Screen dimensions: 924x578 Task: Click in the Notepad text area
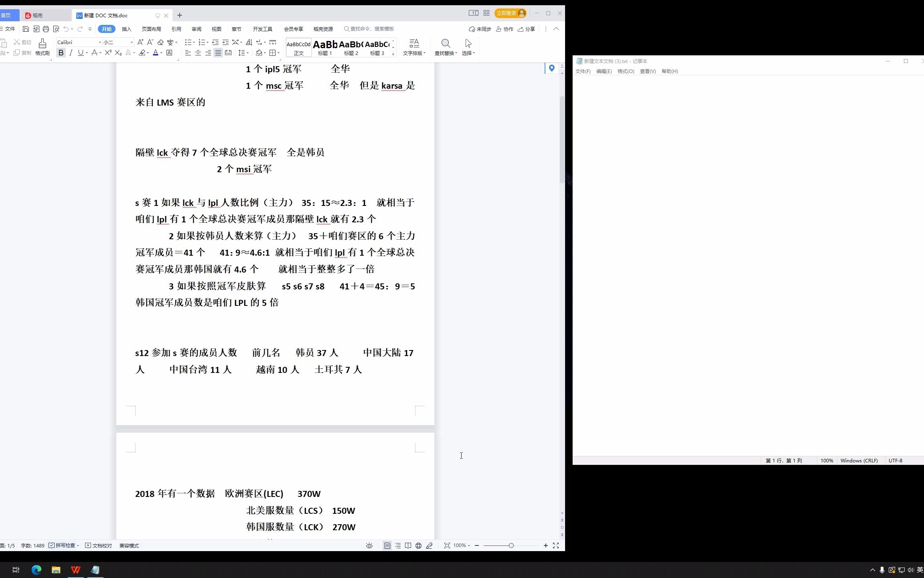tap(748, 265)
